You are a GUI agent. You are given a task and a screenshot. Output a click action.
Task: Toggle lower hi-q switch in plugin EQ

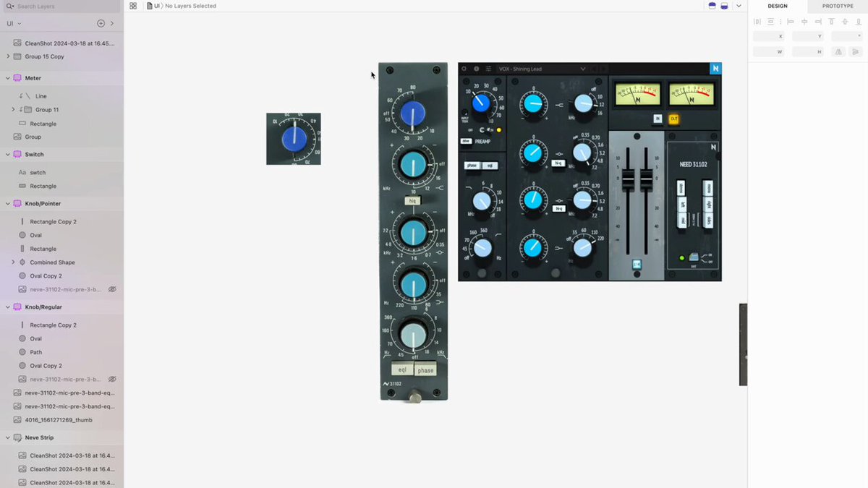coord(558,208)
